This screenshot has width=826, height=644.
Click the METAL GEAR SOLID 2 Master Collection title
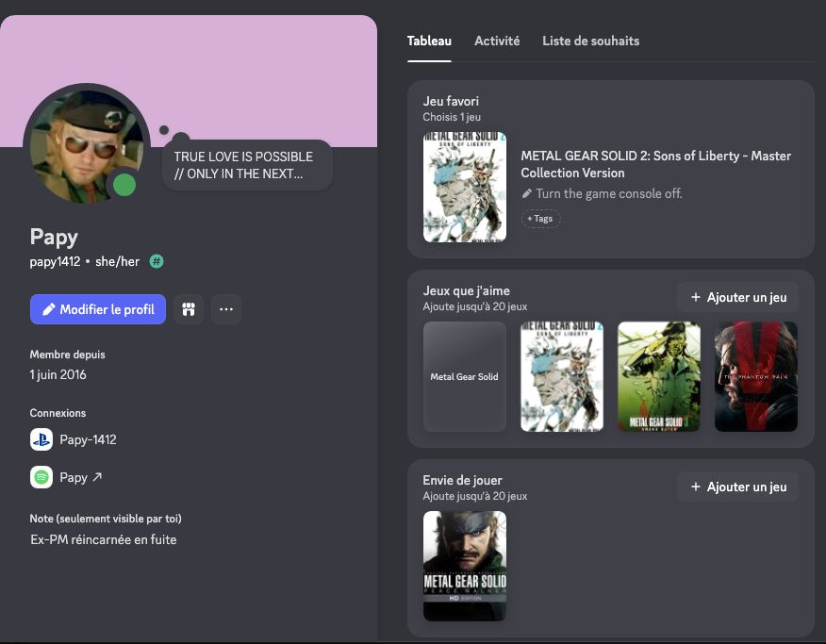point(656,164)
